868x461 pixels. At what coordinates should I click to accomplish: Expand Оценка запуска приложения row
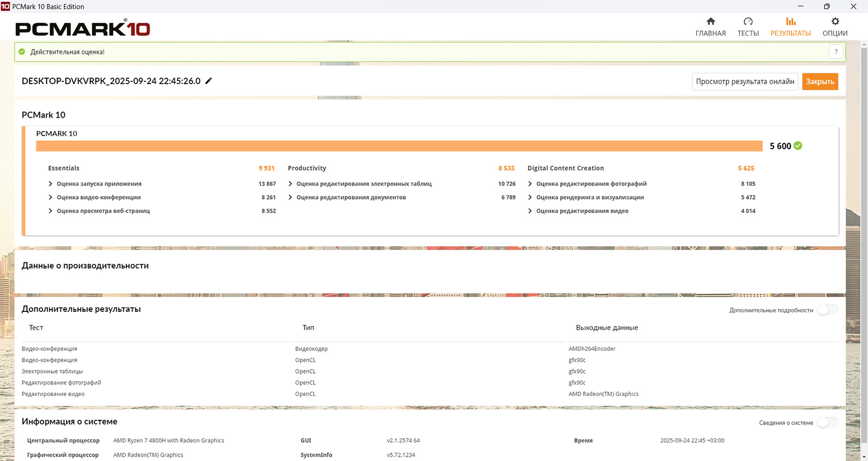point(50,184)
